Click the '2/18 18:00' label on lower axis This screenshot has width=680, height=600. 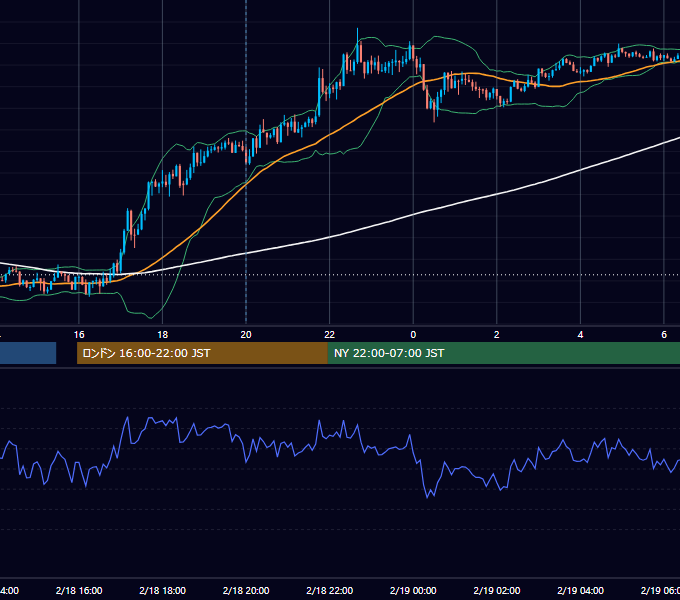[x=163, y=590]
